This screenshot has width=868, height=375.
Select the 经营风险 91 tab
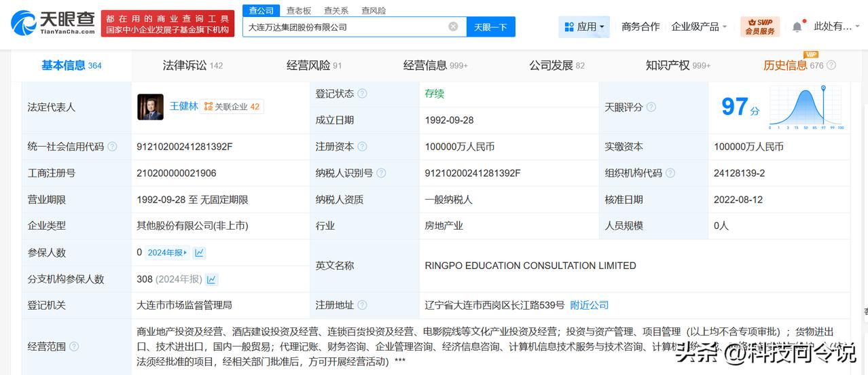(x=314, y=66)
